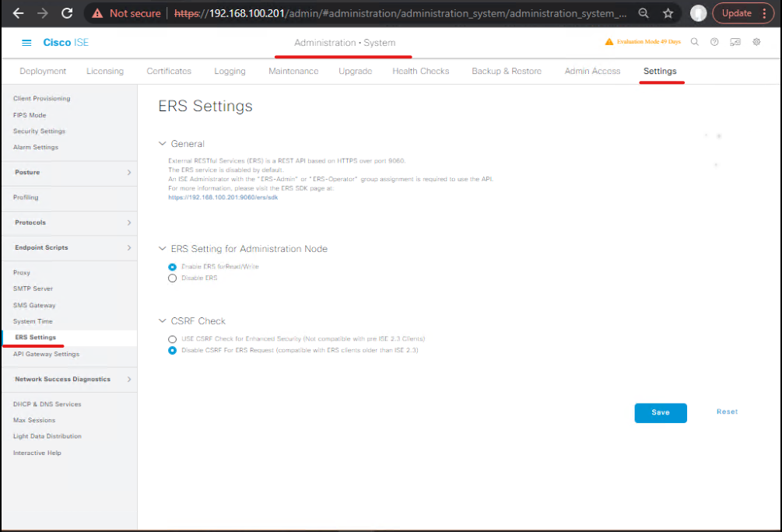Screen dimensions: 782x532
Task: Click the Evaluation Mode warning icon
Action: click(x=609, y=42)
